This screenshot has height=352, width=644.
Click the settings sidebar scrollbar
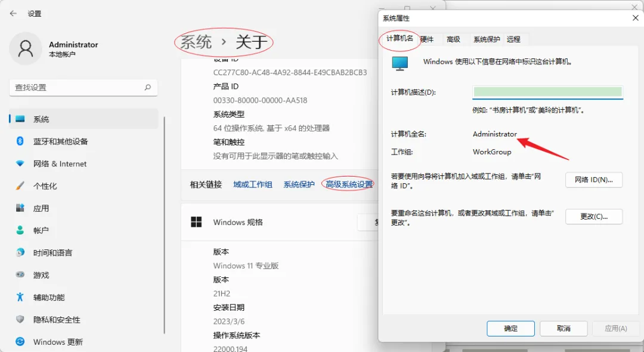coord(165,225)
